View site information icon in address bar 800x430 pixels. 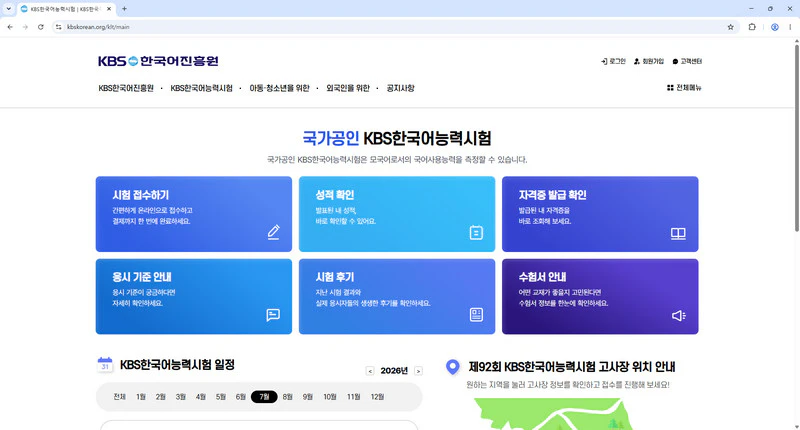[59, 27]
